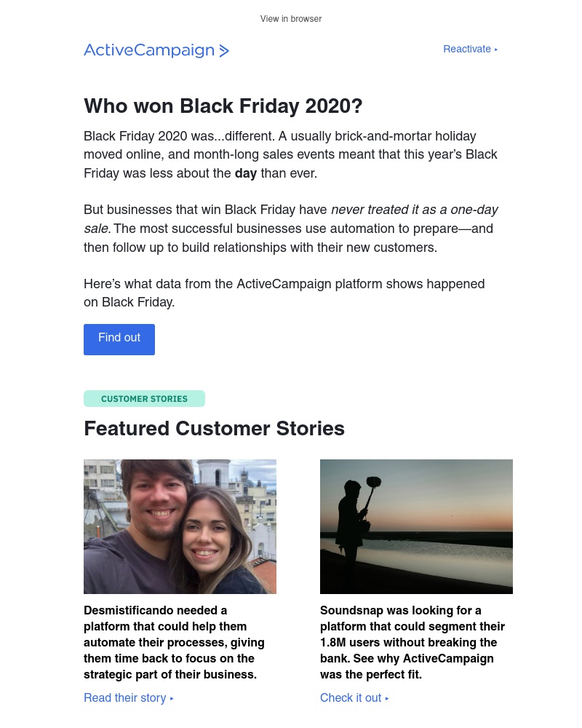Click the green CUSTOMER STORIES label
This screenshot has height=728, width=582.
[x=144, y=398]
